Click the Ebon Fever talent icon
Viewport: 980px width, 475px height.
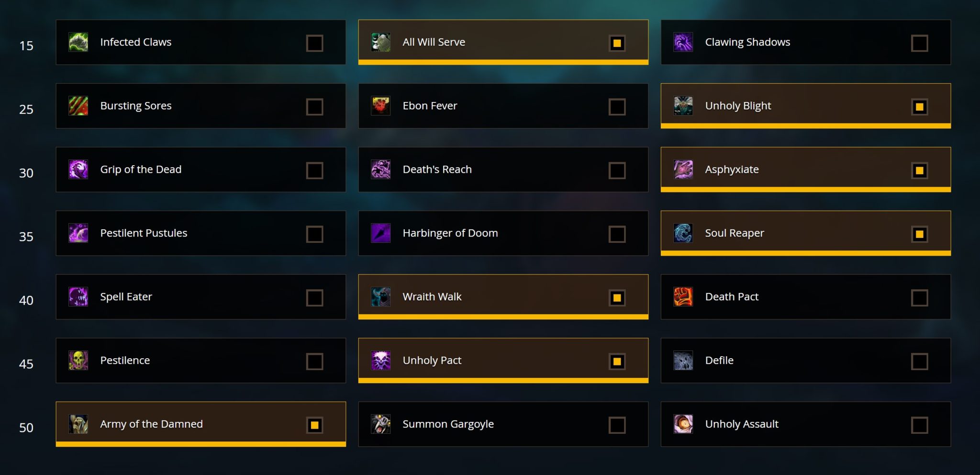click(x=380, y=106)
